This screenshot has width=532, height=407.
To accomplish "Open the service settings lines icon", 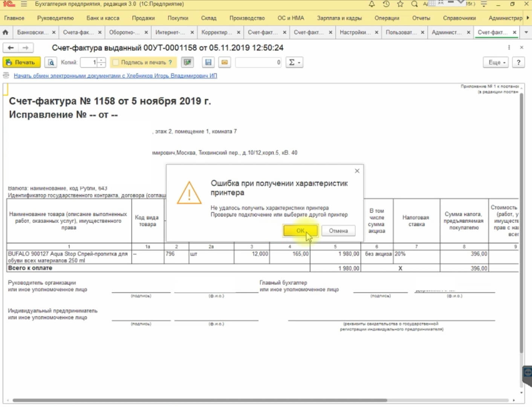I will [x=484, y=4].
